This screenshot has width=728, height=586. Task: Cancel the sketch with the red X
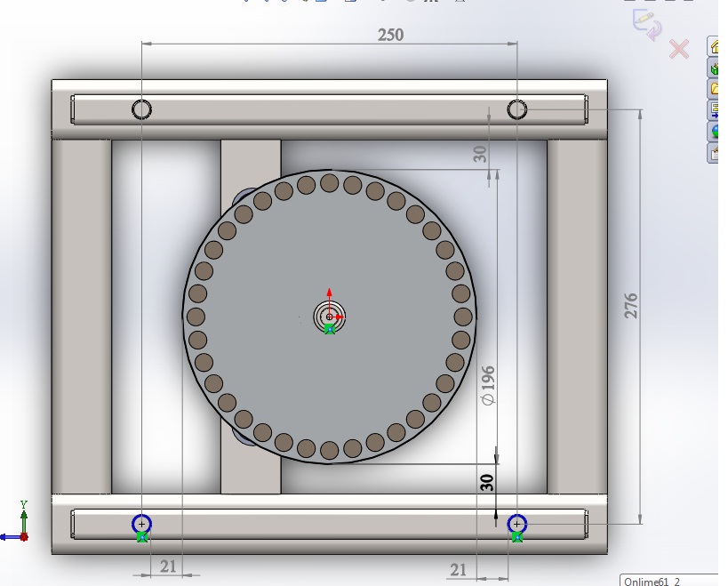679,49
